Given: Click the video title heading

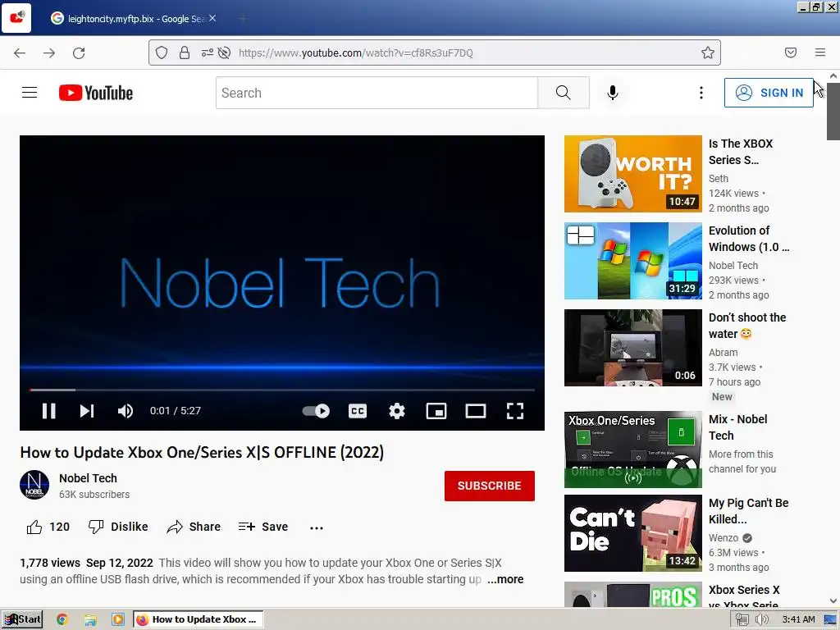Looking at the screenshot, I should pos(202,453).
